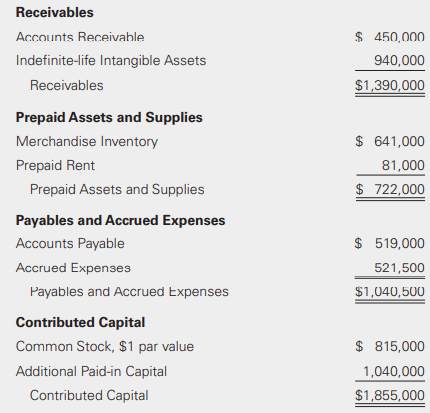Click the $722,000 prepaid total
430x413 pixels.
pos(390,190)
